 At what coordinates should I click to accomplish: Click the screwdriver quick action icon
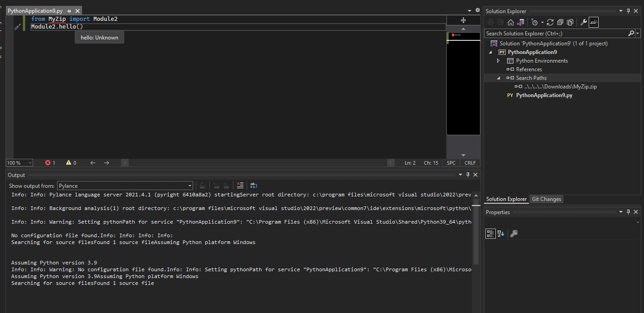(x=18, y=27)
